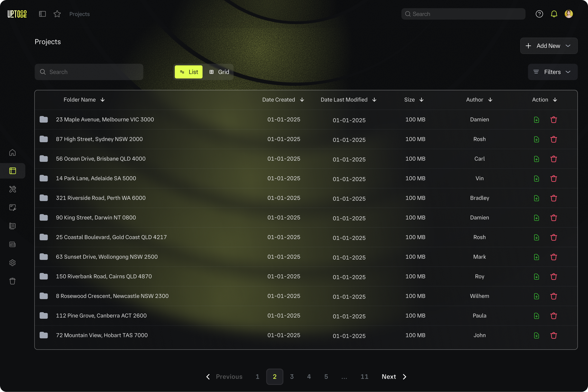
Task: Expand the Add New dropdown
Action: (549, 46)
